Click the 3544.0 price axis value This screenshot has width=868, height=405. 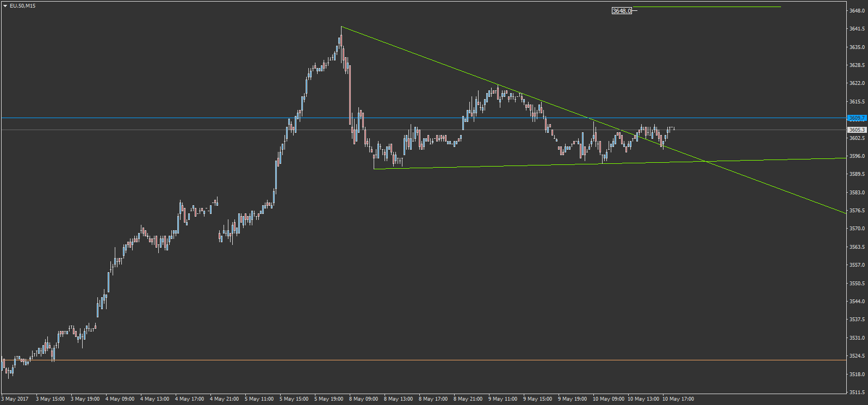(857, 302)
